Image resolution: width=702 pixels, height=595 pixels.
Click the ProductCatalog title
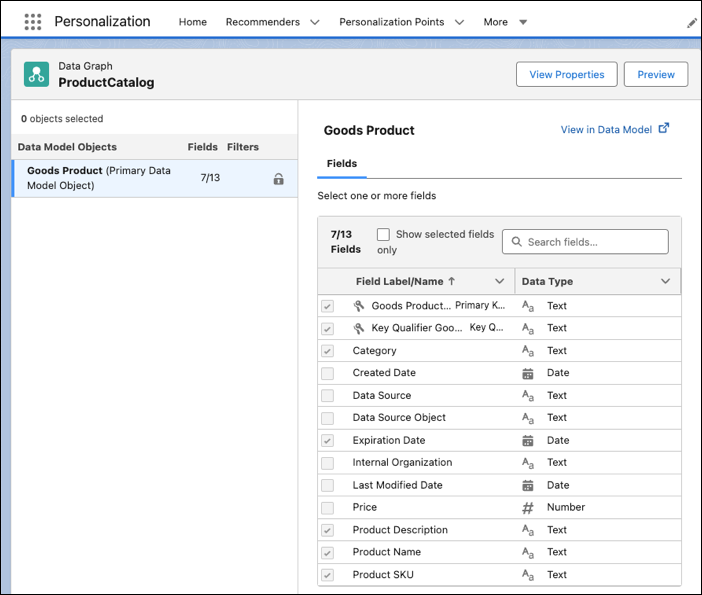pyautogui.click(x=106, y=82)
